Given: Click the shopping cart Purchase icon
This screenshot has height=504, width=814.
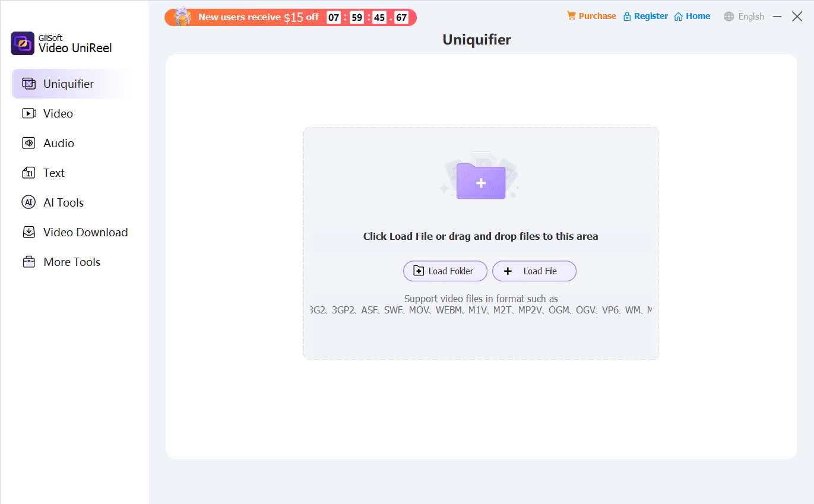Looking at the screenshot, I should [572, 16].
